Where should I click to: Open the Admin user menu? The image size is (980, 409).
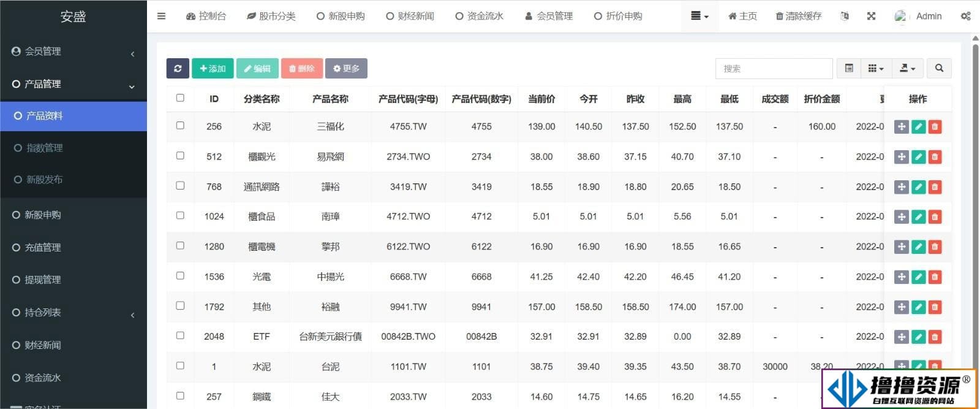coord(918,16)
